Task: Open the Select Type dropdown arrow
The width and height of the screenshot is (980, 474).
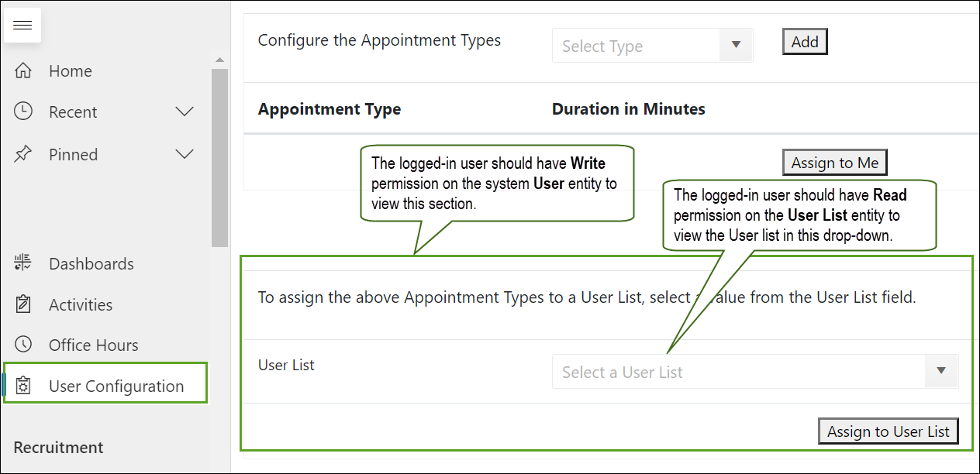Action: click(736, 45)
